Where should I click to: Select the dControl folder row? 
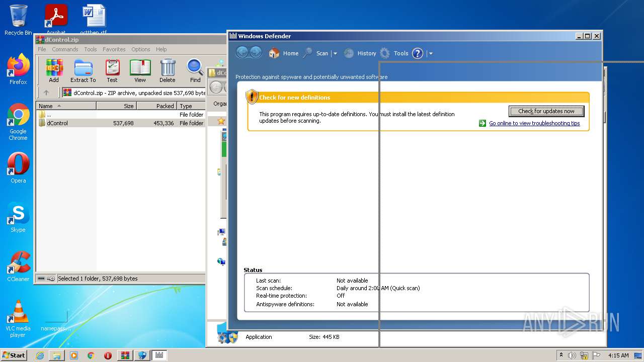pos(121,123)
